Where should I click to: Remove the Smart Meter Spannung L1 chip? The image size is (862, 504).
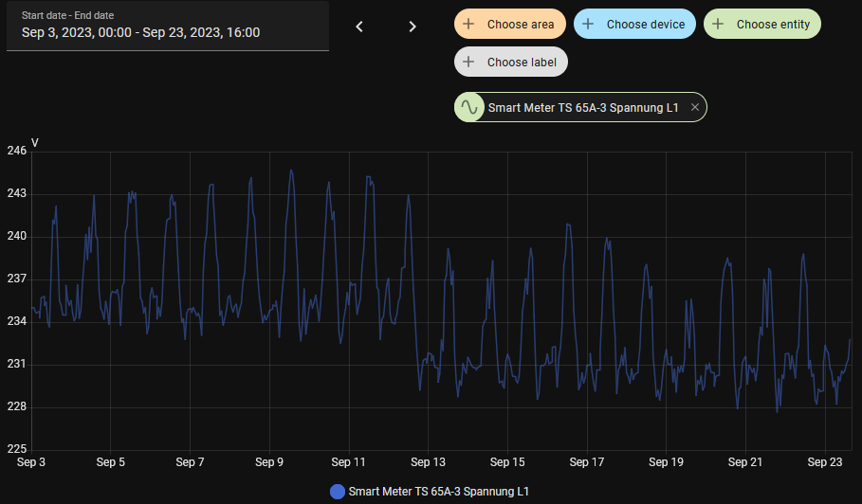tap(695, 108)
